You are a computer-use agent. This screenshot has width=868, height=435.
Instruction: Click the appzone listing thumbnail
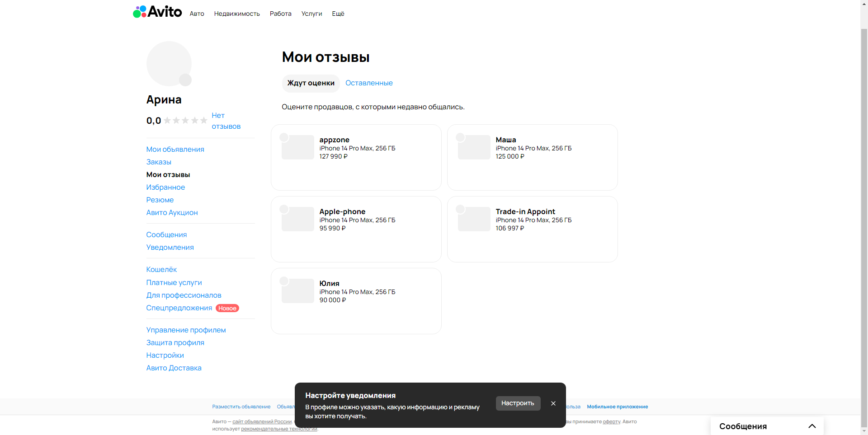[x=298, y=147]
